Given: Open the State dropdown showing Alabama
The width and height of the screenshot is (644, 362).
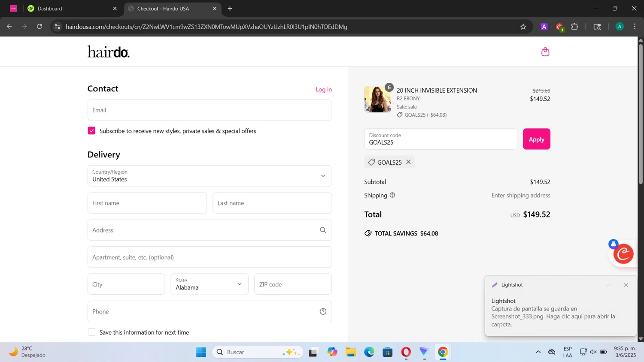Looking at the screenshot, I should tap(210, 284).
